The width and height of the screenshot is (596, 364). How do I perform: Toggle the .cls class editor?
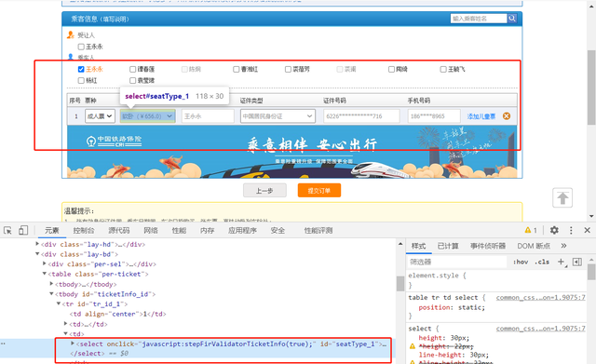(x=542, y=262)
